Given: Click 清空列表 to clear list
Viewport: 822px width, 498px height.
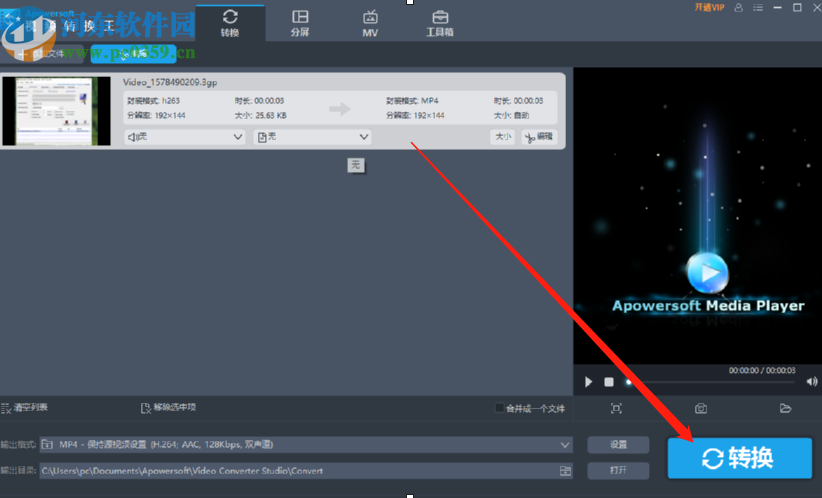Looking at the screenshot, I should coord(25,407).
